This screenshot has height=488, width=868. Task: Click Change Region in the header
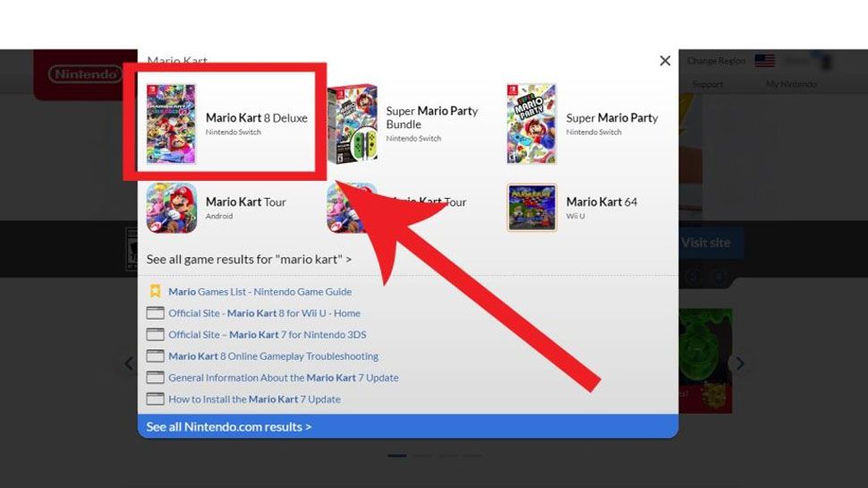click(716, 61)
